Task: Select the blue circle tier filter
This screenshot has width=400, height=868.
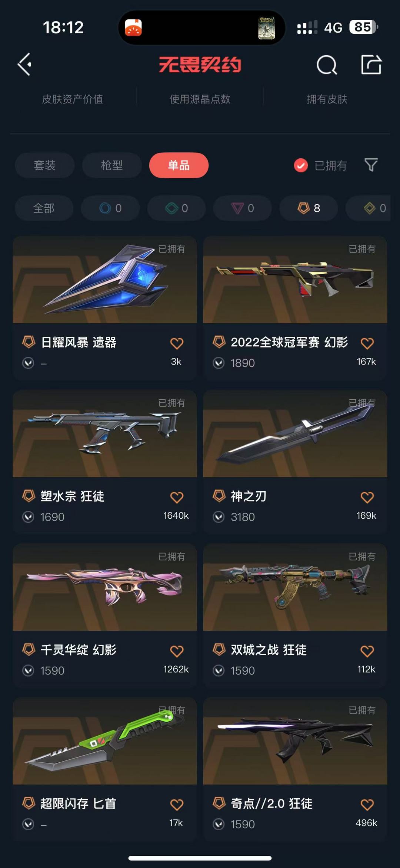Action: pyautogui.click(x=110, y=208)
